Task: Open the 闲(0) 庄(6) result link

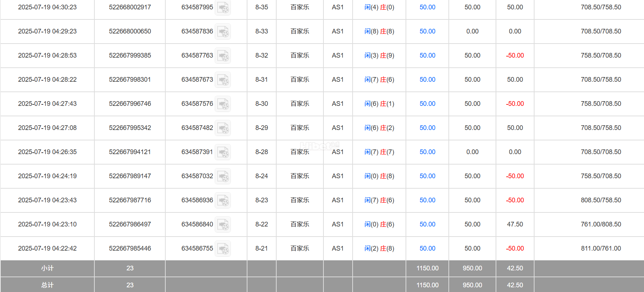Action: click(x=379, y=224)
